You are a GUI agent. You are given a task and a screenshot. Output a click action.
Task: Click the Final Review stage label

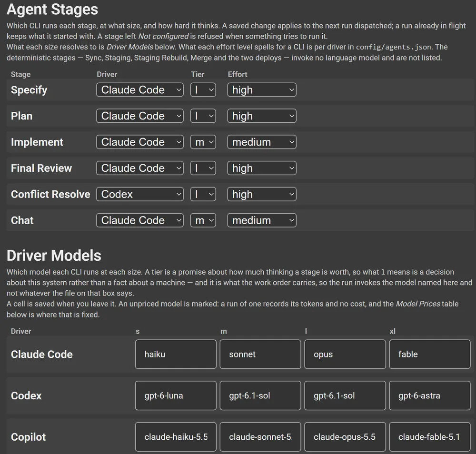(41, 168)
